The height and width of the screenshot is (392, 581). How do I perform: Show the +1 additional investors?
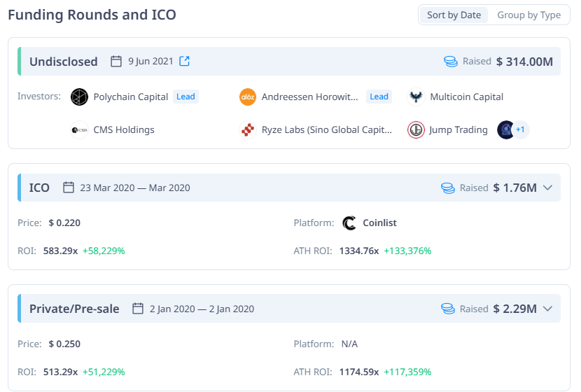pyautogui.click(x=520, y=129)
